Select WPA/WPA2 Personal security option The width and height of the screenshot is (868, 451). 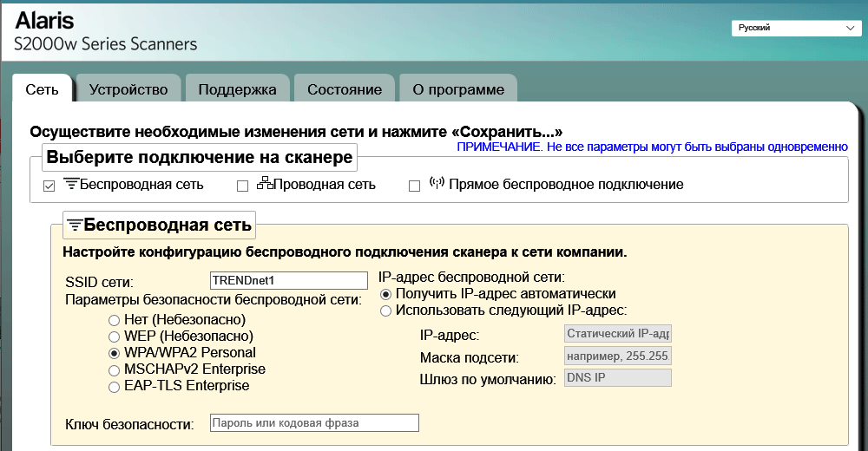(114, 353)
